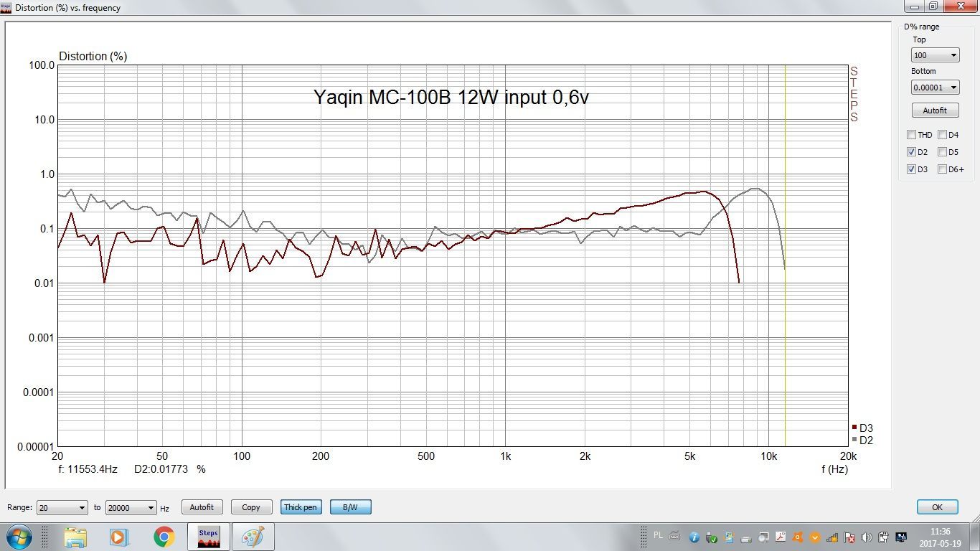The image size is (980, 551).
Task: Open the Paint taskbar icon
Action: click(x=253, y=537)
